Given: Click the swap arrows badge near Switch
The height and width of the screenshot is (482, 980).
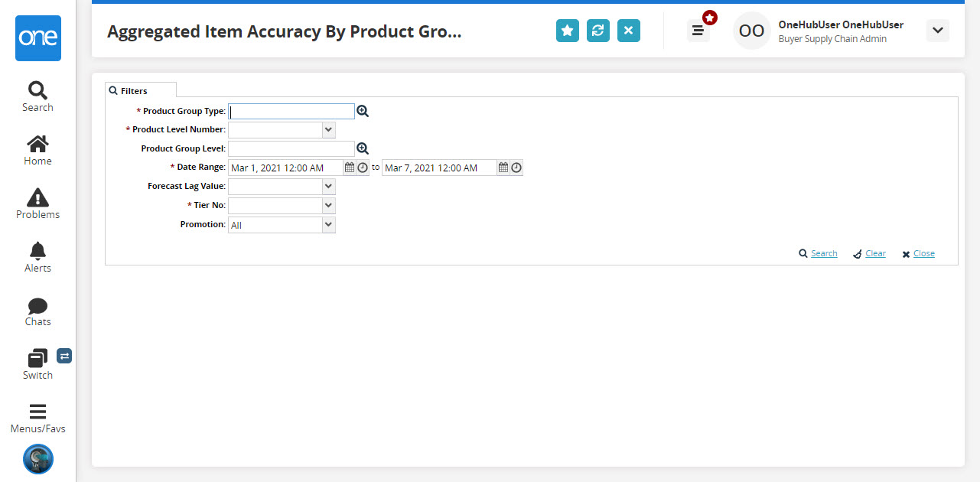Looking at the screenshot, I should (x=64, y=356).
